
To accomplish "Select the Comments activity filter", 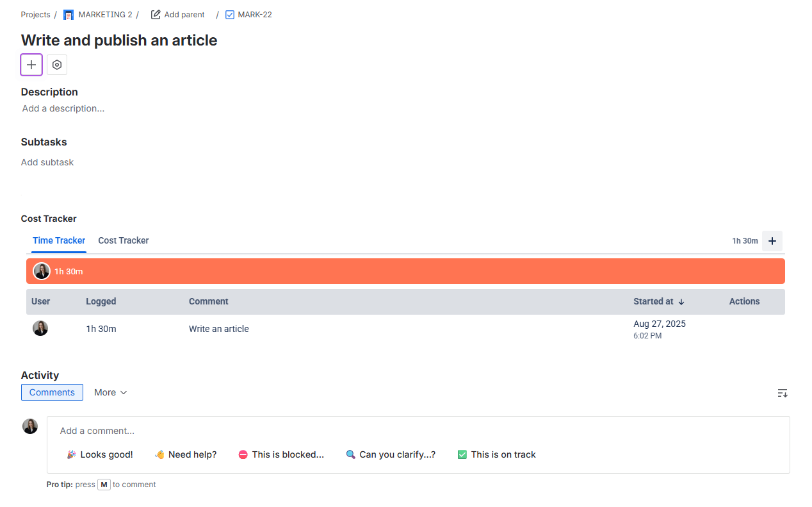I will tap(52, 392).
